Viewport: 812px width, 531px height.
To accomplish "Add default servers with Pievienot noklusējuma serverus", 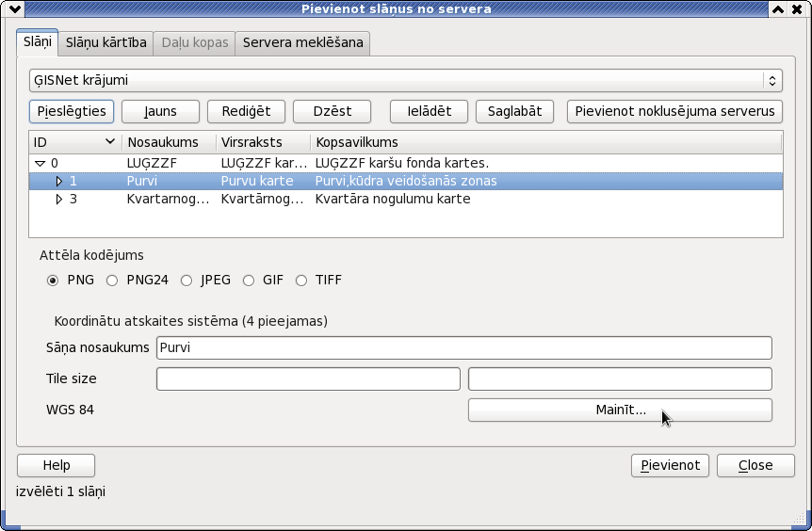I will pos(674,111).
